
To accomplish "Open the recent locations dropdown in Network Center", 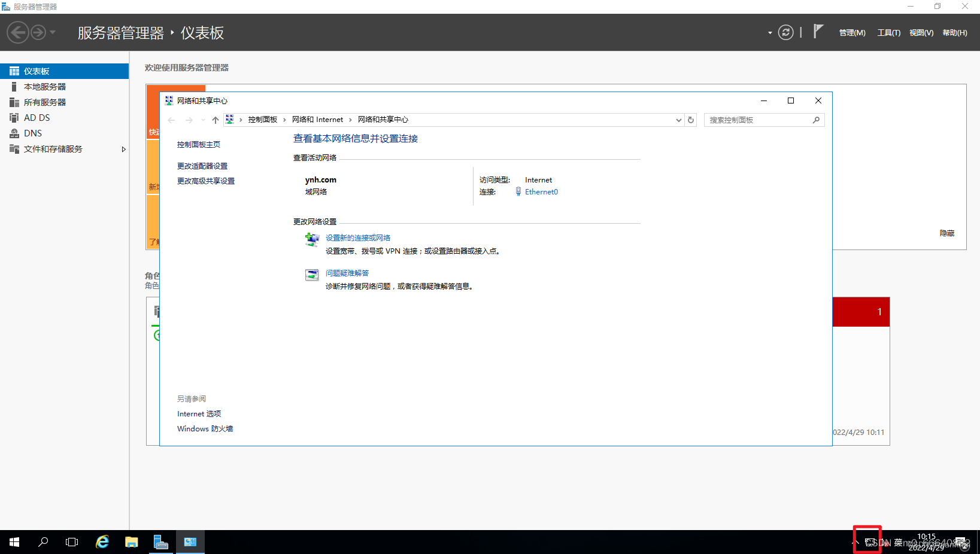I will (x=203, y=120).
